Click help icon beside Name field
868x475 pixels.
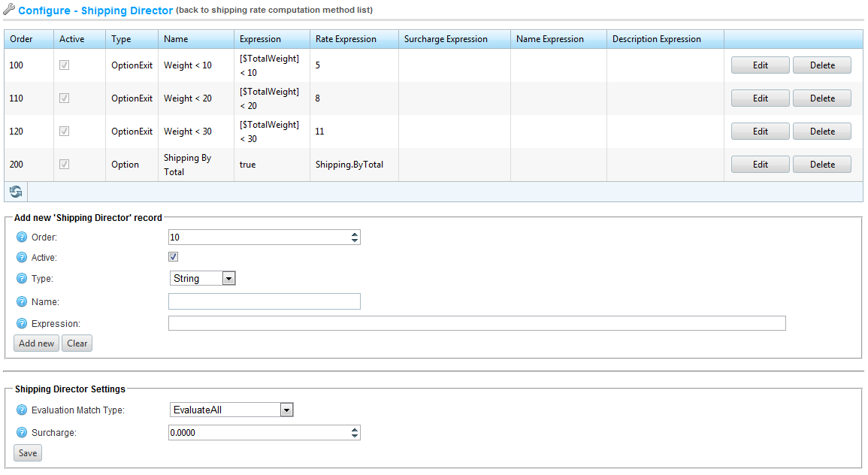pyautogui.click(x=22, y=302)
